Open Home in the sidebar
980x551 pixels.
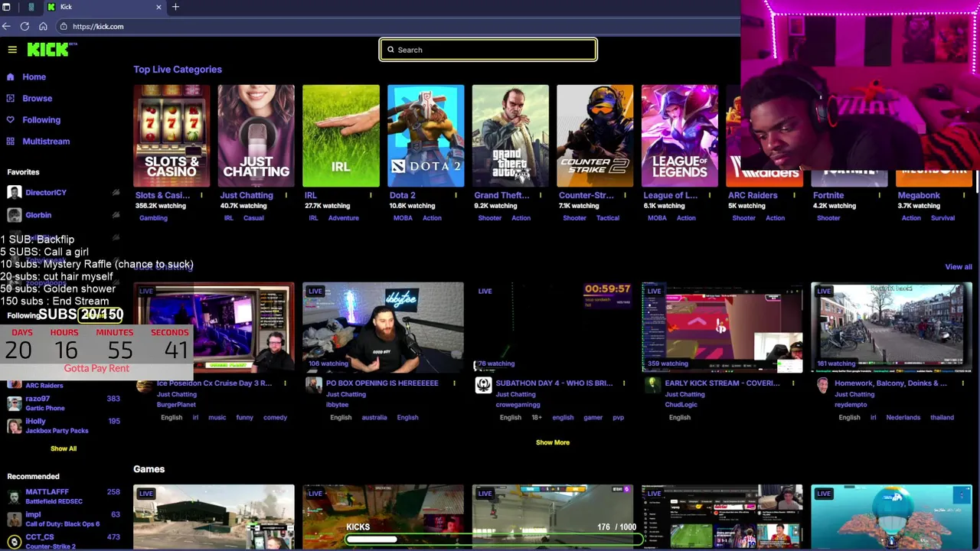(x=34, y=77)
